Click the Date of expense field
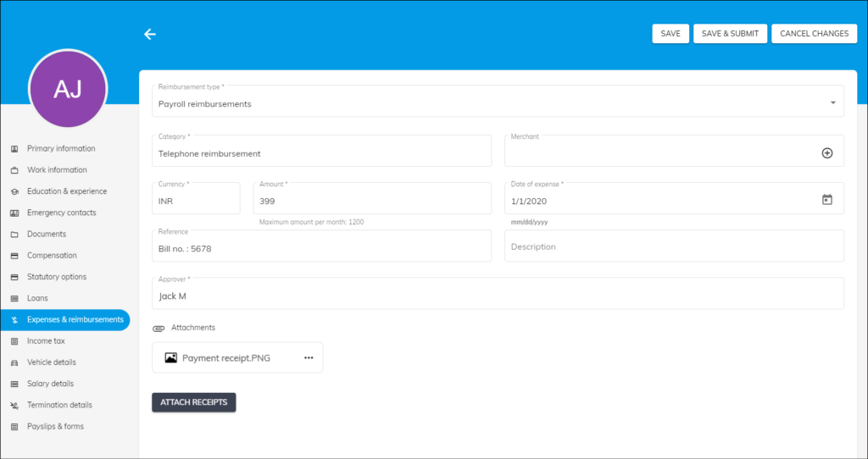The height and width of the screenshot is (459, 868). [x=674, y=198]
